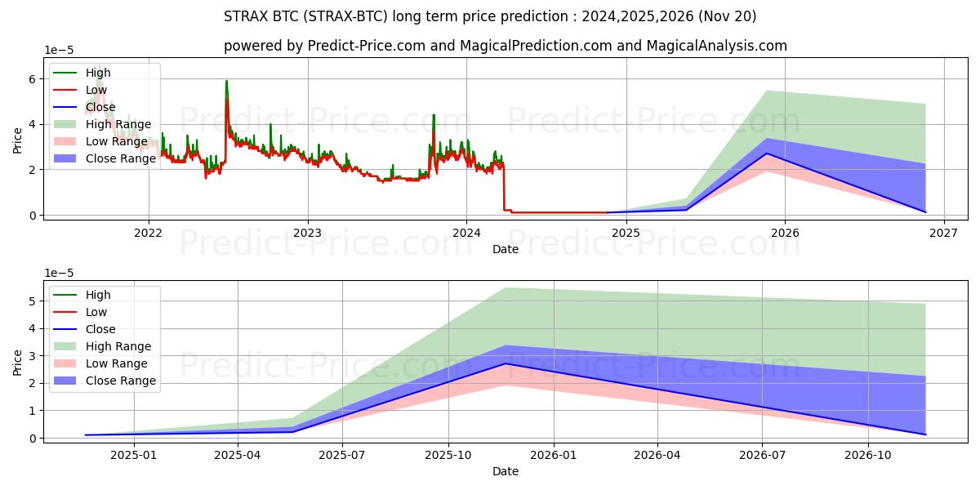Click blue Close Range swatch in bottom legend
Screen dimensions: 980x490
pyautogui.click(x=66, y=381)
